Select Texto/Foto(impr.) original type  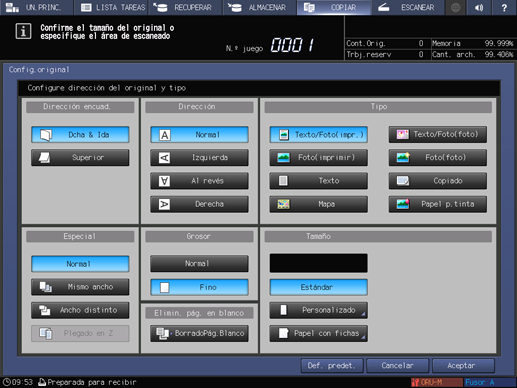319,135
